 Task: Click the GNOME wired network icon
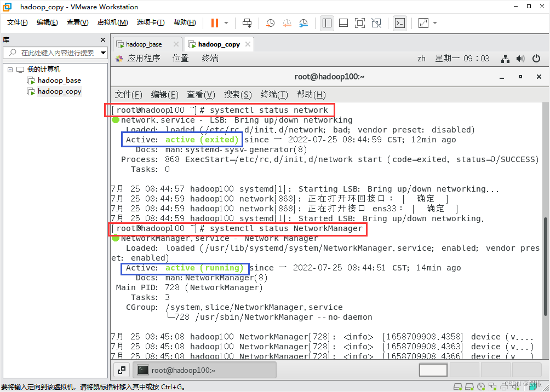coord(505,59)
